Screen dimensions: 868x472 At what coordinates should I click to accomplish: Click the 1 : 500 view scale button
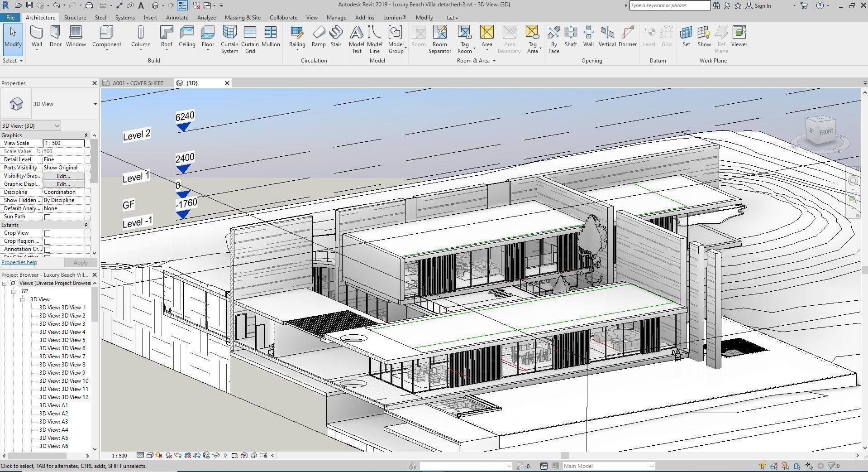tap(119, 456)
